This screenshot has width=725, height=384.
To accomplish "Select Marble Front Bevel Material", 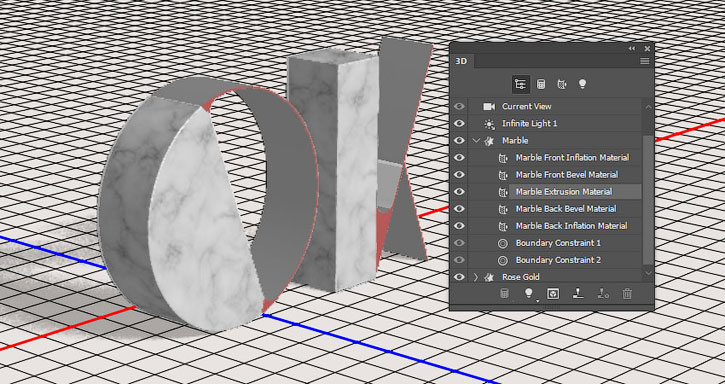I will [555, 175].
